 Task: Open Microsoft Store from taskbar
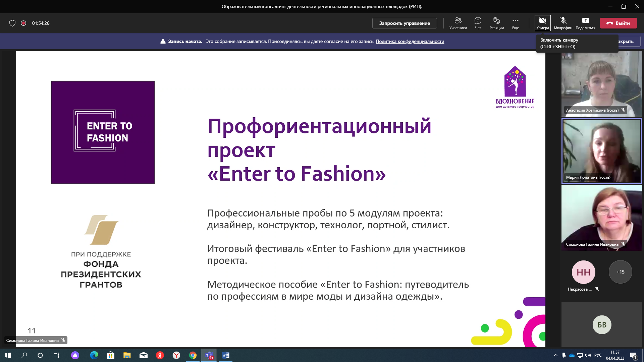(x=110, y=355)
